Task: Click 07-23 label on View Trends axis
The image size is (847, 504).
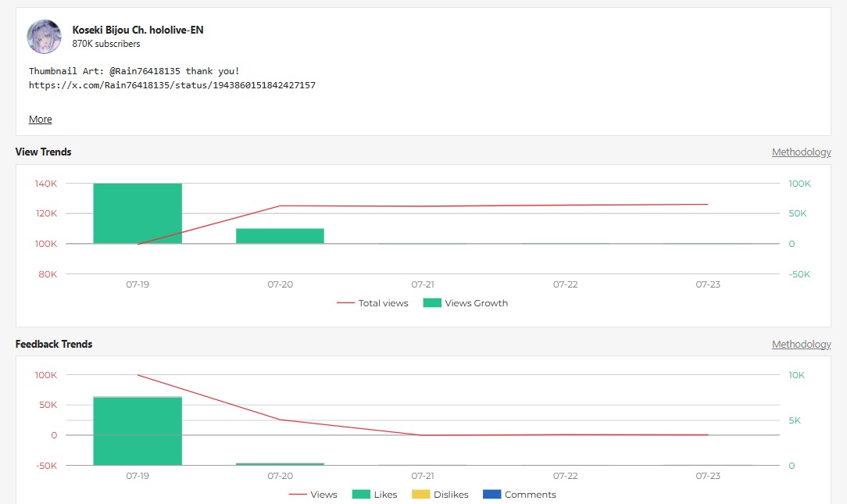Action: coord(708,284)
